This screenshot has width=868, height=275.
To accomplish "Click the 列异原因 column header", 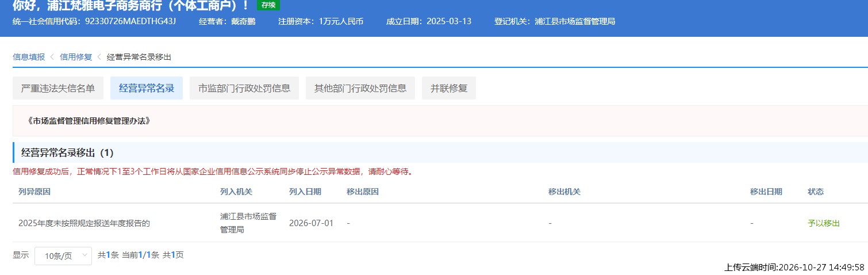I will (34, 192).
